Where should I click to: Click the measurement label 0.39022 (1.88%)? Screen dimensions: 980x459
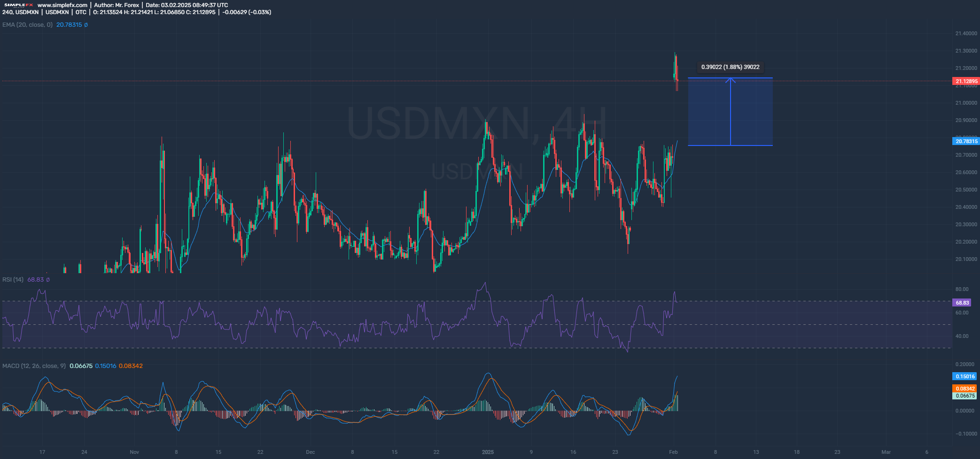[730, 67]
